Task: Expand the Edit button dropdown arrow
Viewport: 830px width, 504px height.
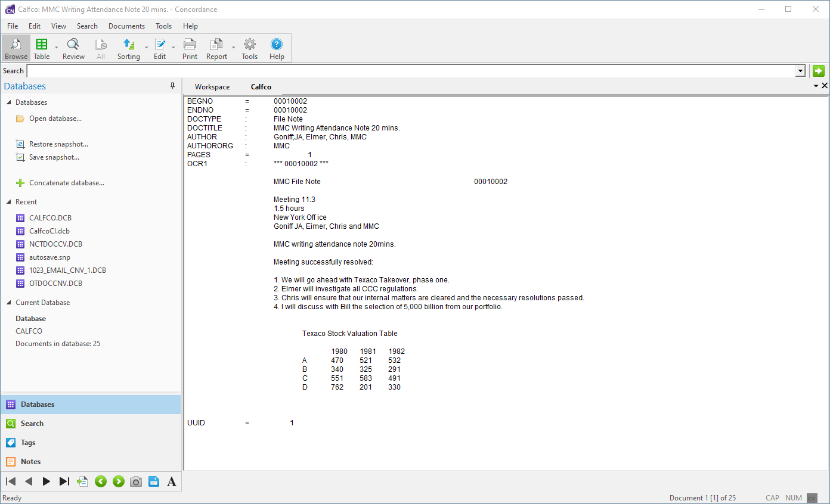Action: (x=174, y=48)
